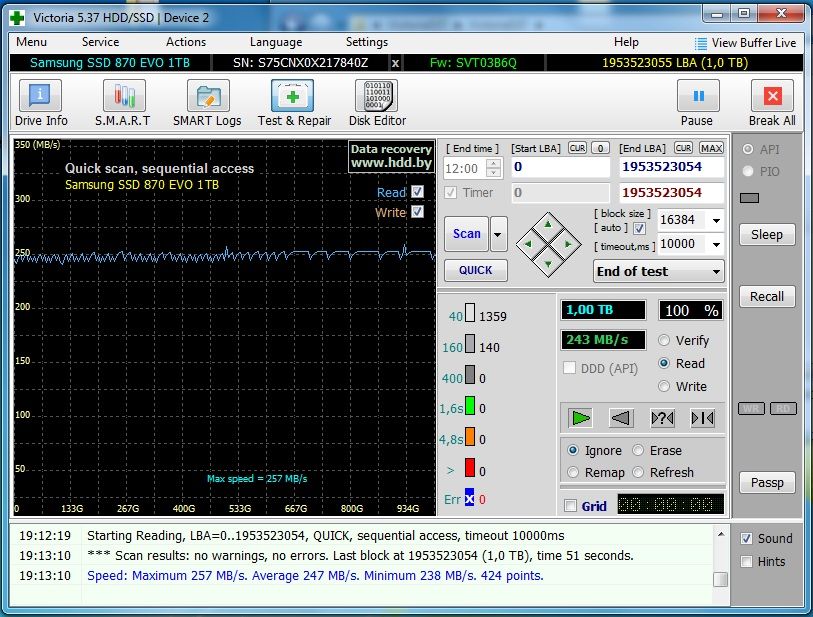Screen dimensions: 813x617
Task: Open the Help menu
Action: point(626,43)
